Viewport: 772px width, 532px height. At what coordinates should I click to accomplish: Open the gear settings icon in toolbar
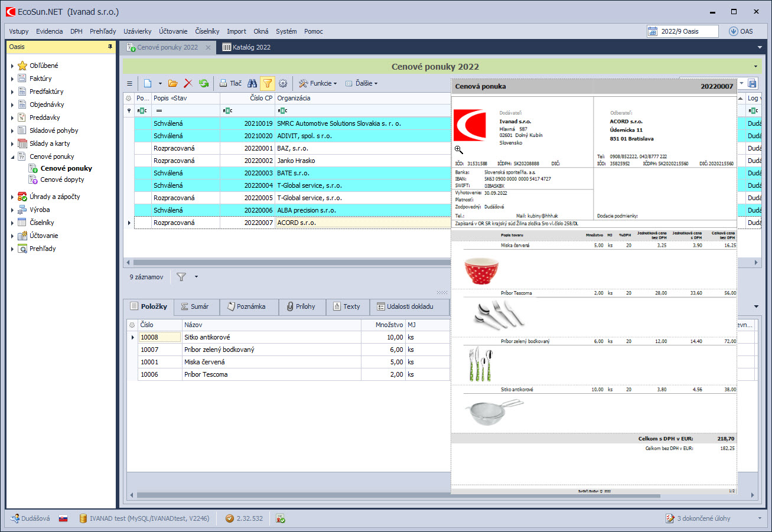pyautogui.click(x=283, y=84)
